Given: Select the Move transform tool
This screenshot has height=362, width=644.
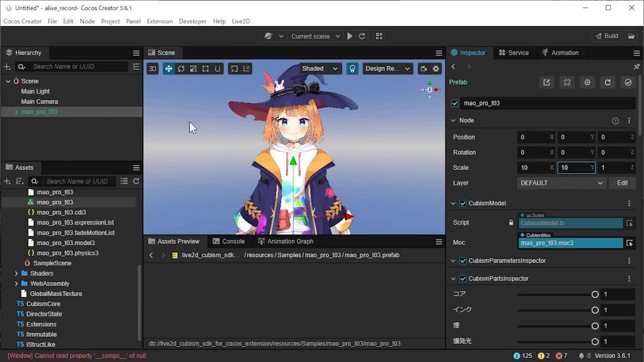Looking at the screenshot, I should click(x=169, y=68).
